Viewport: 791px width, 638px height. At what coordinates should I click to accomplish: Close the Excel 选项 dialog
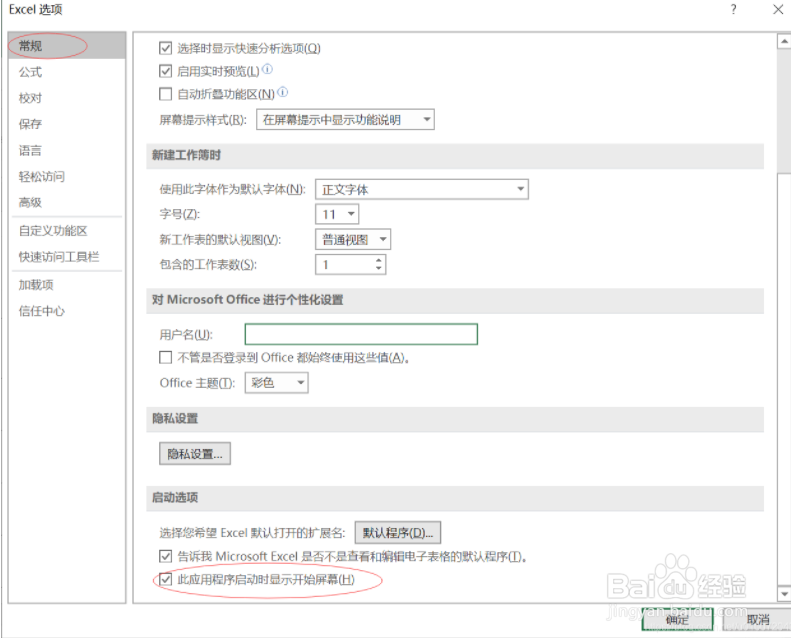778,9
